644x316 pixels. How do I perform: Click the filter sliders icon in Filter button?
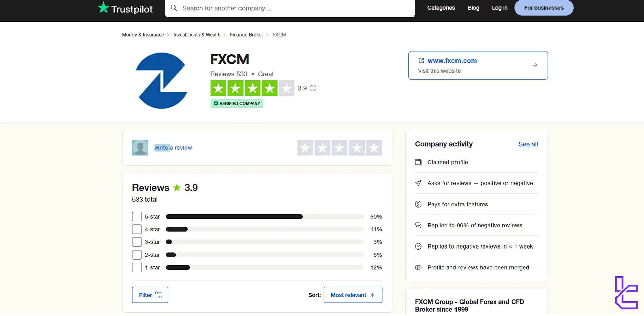(158, 295)
